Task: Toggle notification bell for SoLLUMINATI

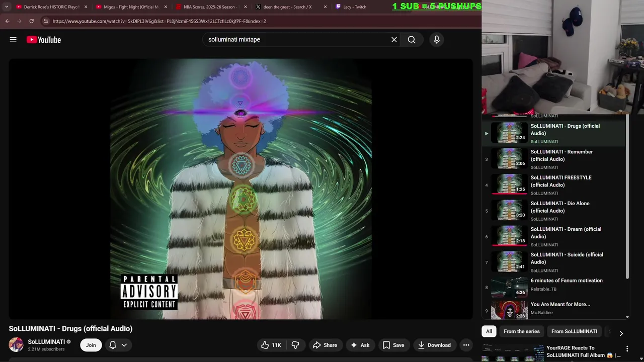Action: point(113,345)
